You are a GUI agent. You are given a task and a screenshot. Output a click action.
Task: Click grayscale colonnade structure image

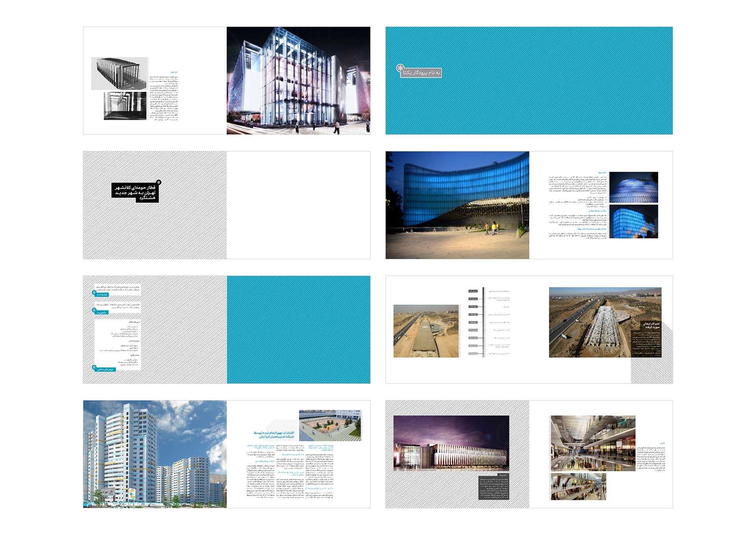[x=118, y=73]
